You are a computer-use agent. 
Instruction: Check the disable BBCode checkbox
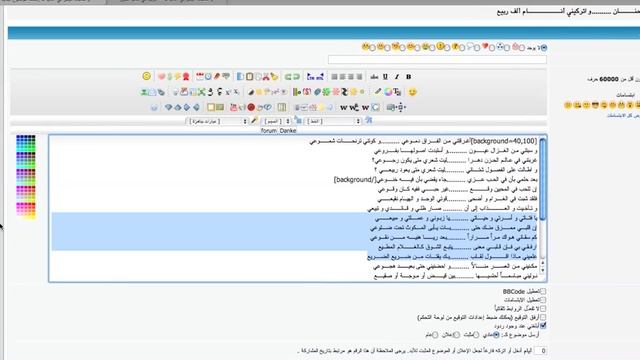[x=543, y=291]
